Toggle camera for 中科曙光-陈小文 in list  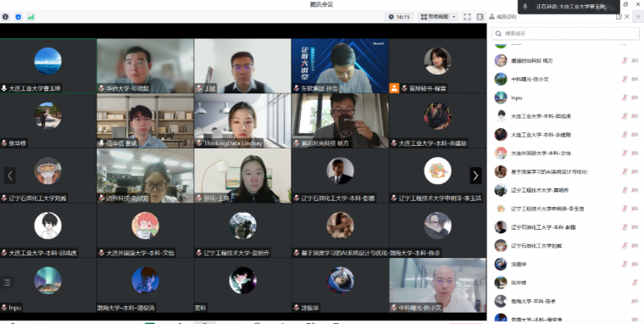coord(635,79)
